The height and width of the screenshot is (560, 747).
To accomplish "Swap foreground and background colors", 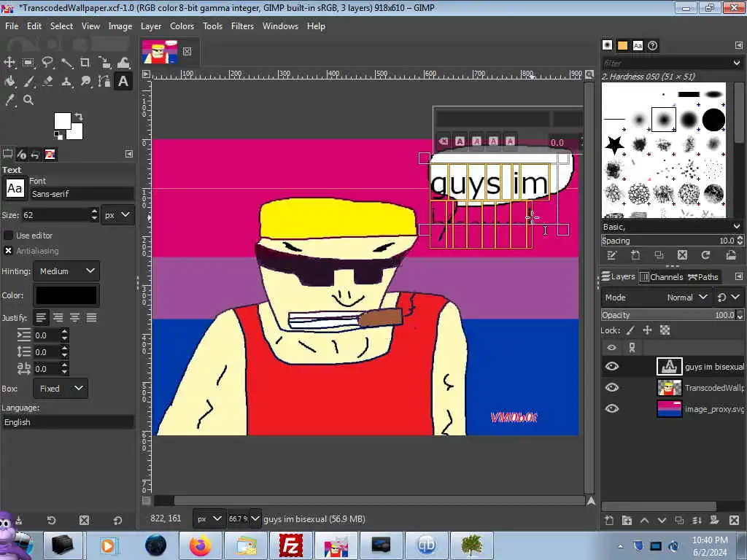I will tap(79, 117).
